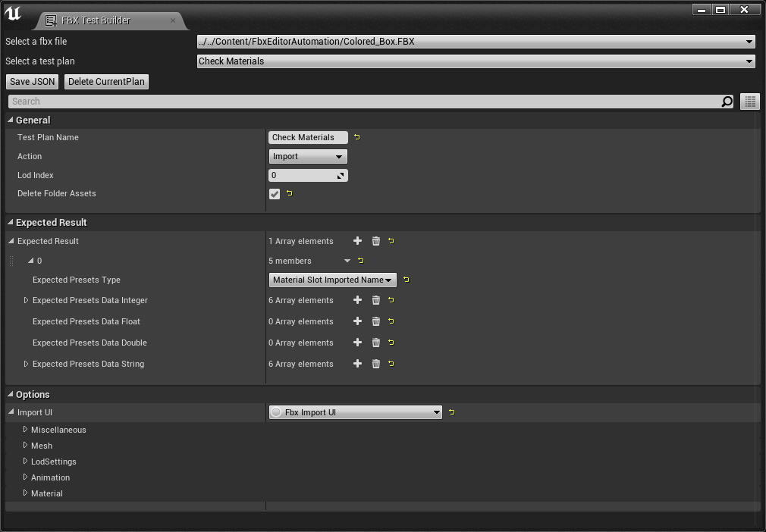Revert Delete Folder Assets to default value
This screenshot has height=532, width=766.
(289, 194)
